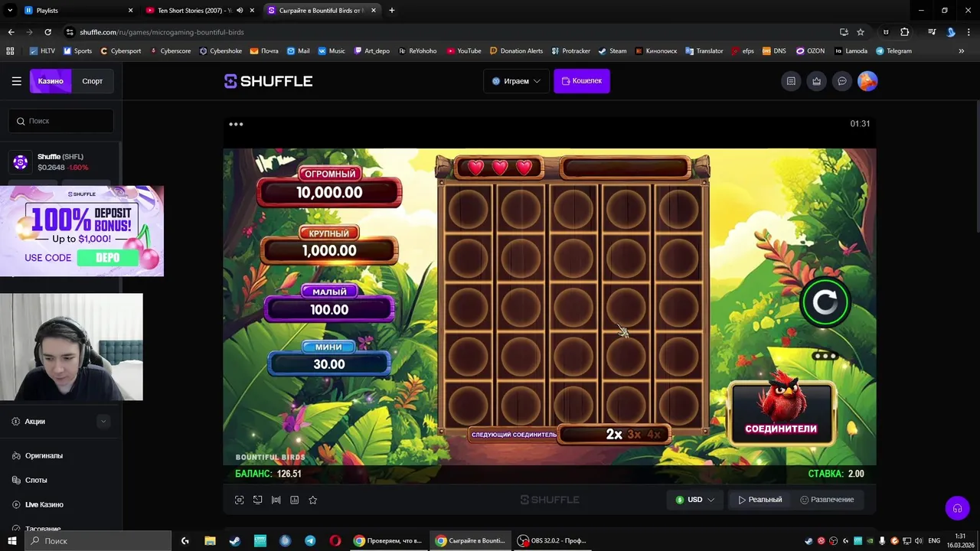The width and height of the screenshot is (980, 551).
Task: Open the barcode-style icon below the game
Action: (x=276, y=500)
